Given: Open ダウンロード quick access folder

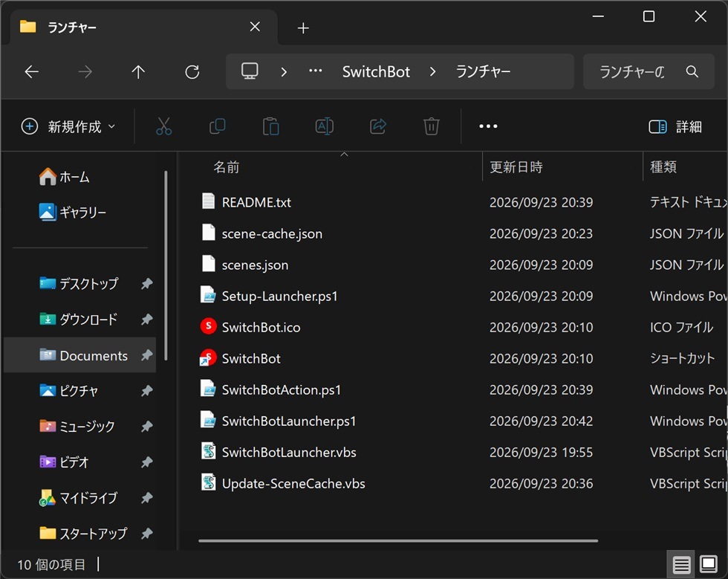Looking at the screenshot, I should click(x=79, y=320).
